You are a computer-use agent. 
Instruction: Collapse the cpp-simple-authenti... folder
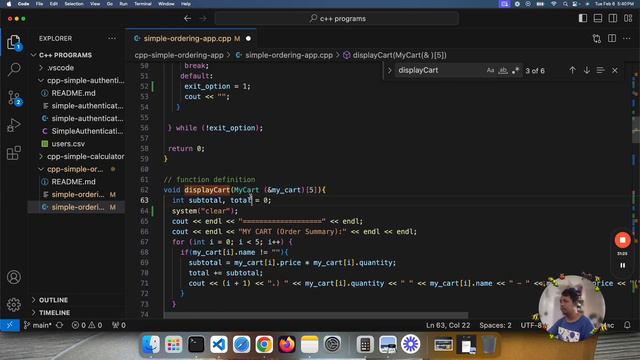pos(82,80)
